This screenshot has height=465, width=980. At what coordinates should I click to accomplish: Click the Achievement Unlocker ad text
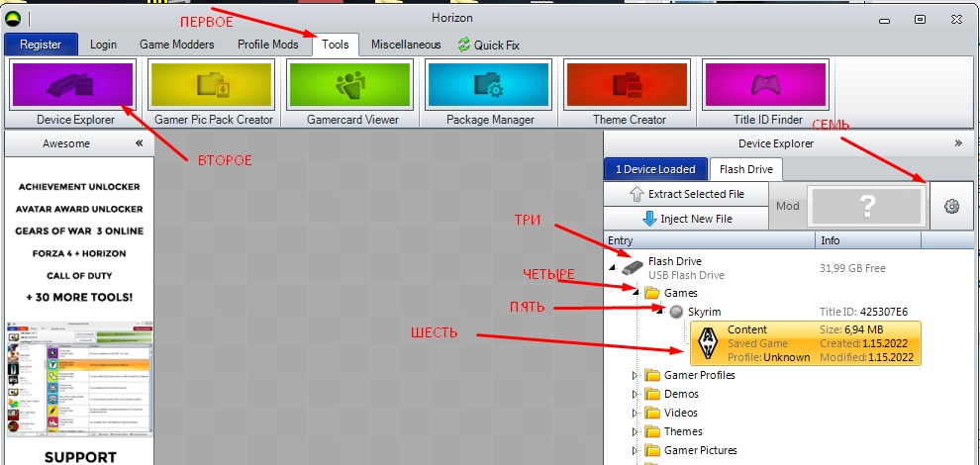(79, 187)
